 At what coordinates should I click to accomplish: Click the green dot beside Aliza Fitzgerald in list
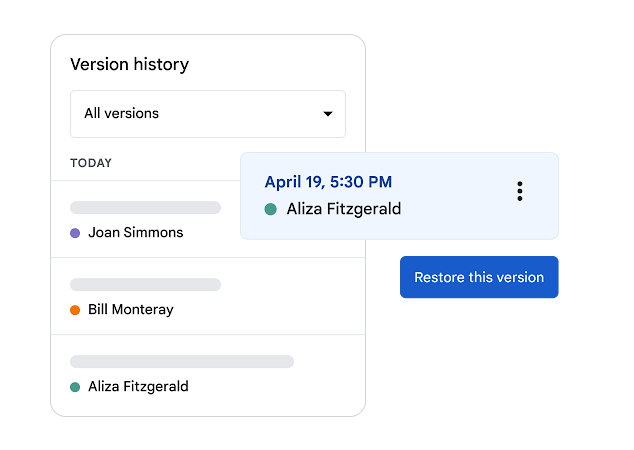pyautogui.click(x=75, y=387)
